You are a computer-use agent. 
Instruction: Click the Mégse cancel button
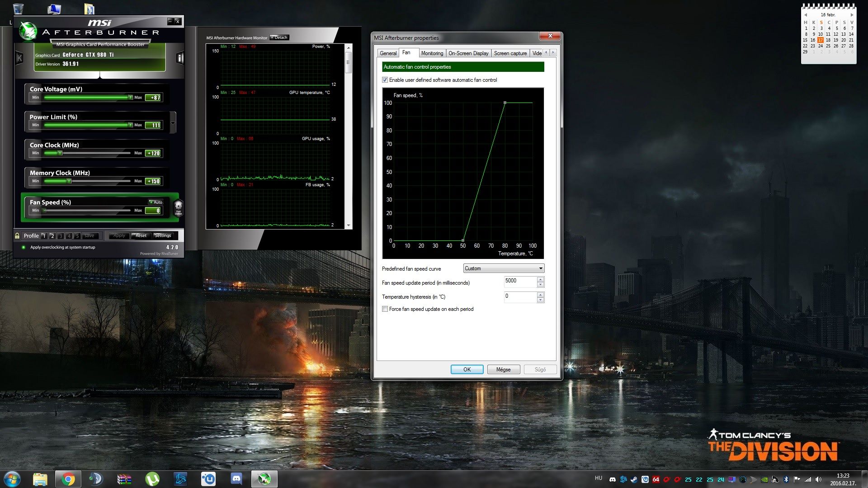(x=504, y=370)
